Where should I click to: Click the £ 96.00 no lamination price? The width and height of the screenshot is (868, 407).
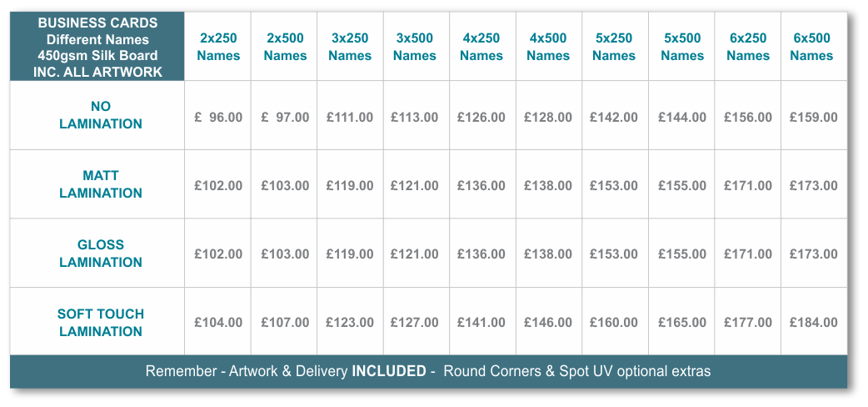(x=218, y=118)
